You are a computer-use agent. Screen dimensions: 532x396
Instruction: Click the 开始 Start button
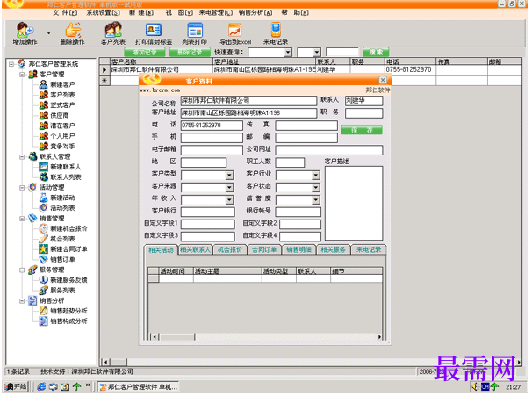tap(16, 386)
